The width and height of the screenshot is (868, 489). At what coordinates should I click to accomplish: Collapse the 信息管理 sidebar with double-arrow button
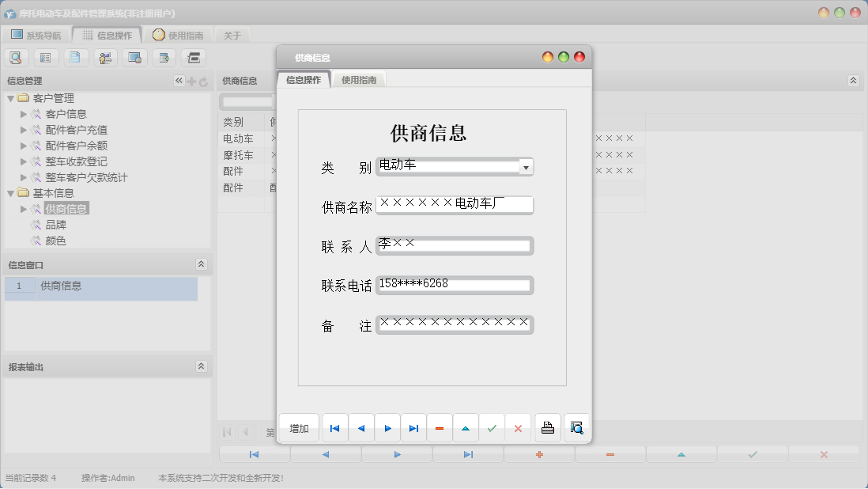(x=179, y=81)
